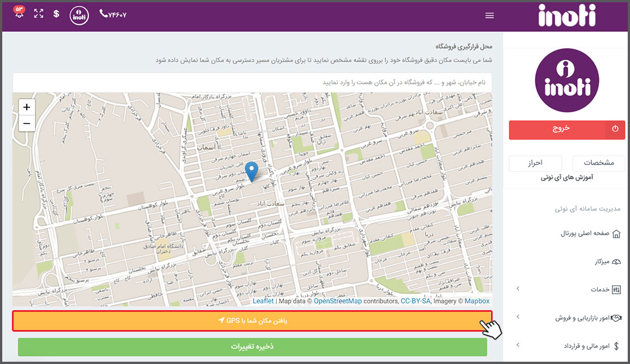Toggle fullscreen mode icon
This screenshot has width=630, height=364.
click(39, 14)
